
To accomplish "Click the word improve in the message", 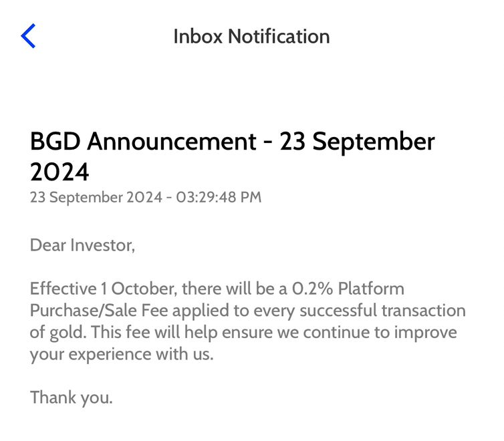I will click(429, 332).
